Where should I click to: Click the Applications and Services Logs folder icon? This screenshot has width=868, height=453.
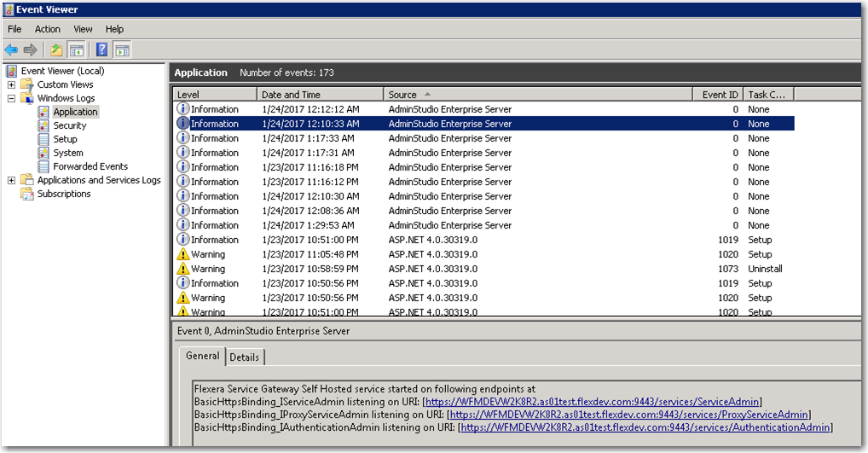(27, 180)
